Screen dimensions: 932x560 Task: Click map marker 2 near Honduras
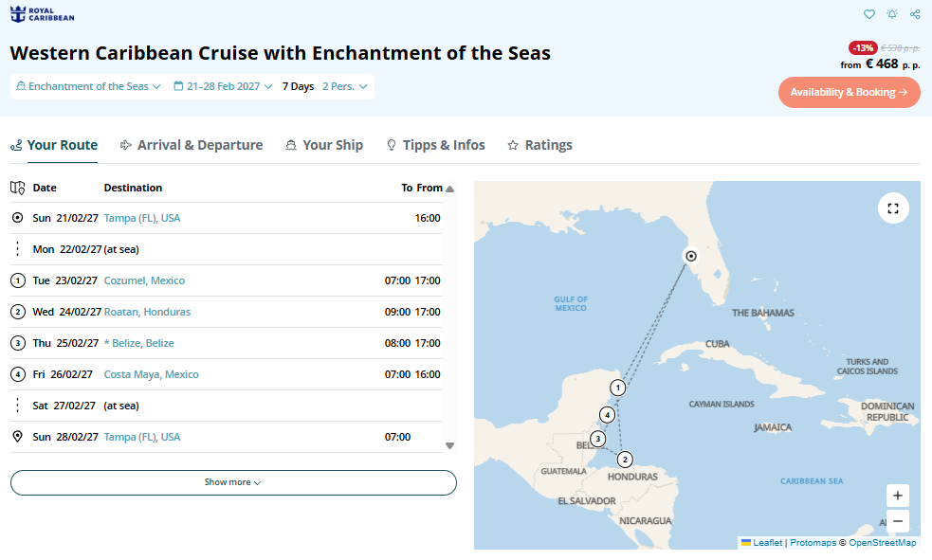point(625,459)
